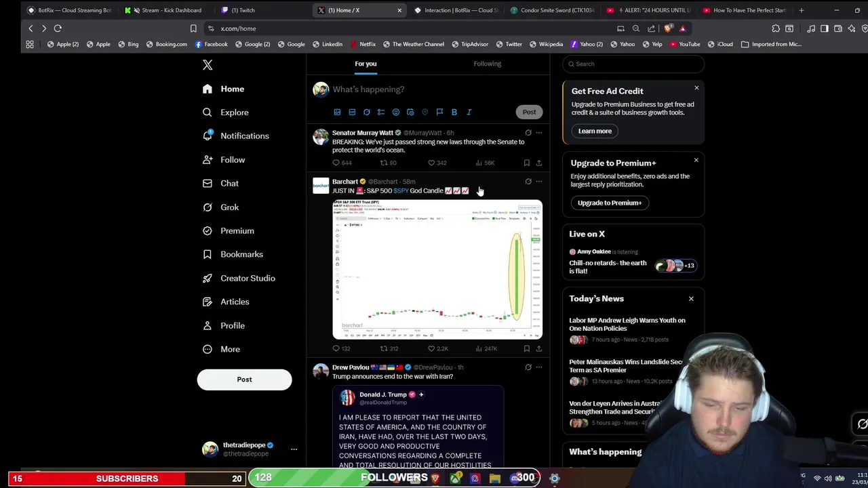This screenshot has width=868, height=488.
Task: Click the X logo in the sidebar
Action: 208,65
